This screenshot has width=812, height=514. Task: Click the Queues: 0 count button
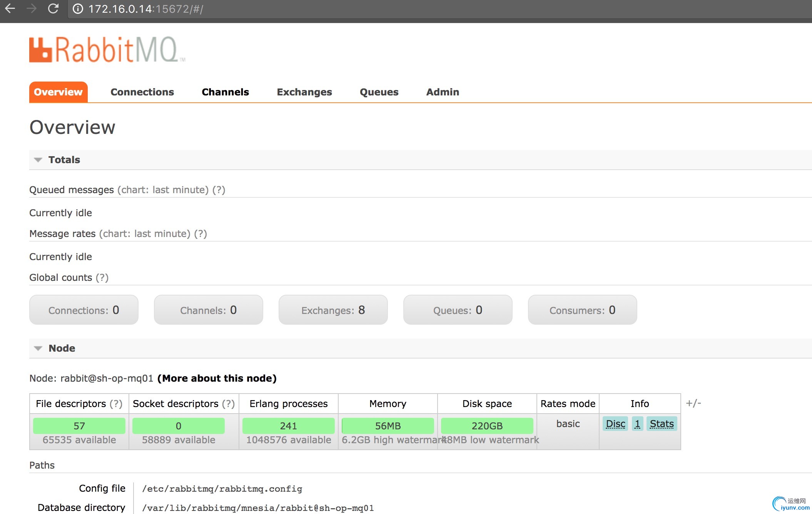pyautogui.click(x=458, y=310)
